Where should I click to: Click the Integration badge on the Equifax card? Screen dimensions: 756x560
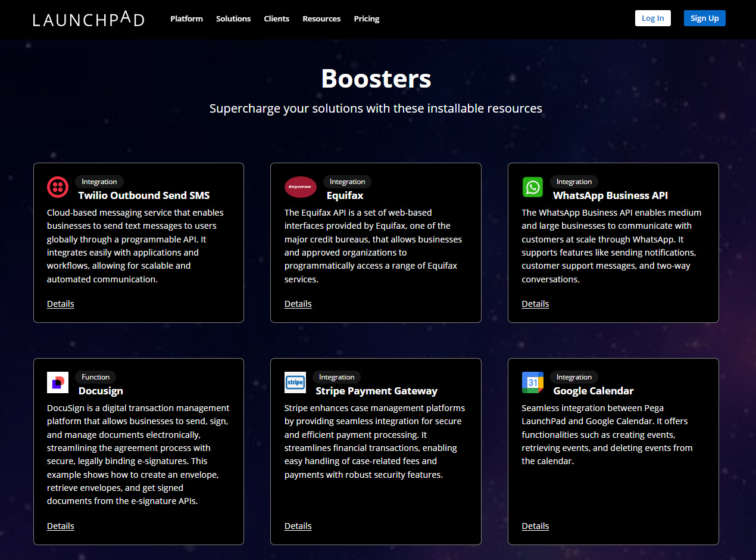[347, 181]
